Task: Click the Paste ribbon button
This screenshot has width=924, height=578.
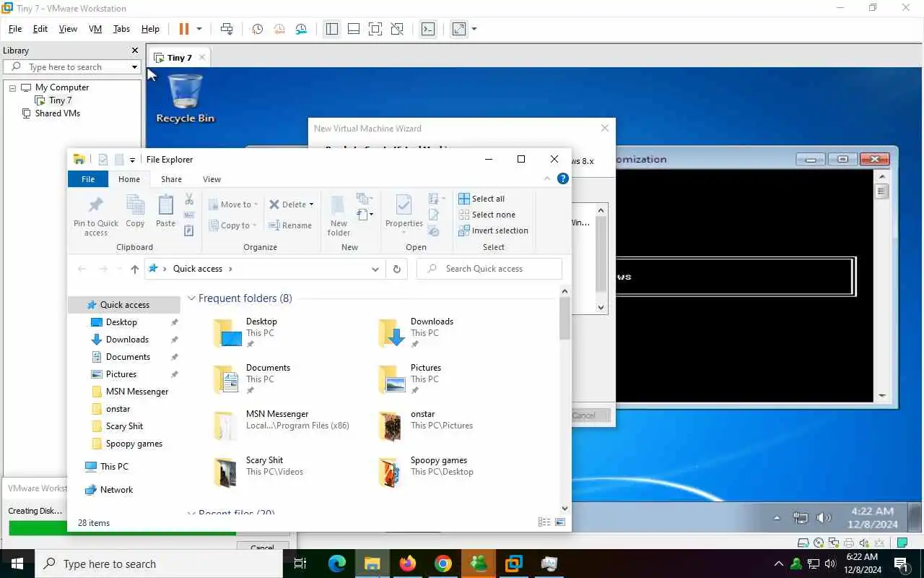Action: (x=165, y=211)
